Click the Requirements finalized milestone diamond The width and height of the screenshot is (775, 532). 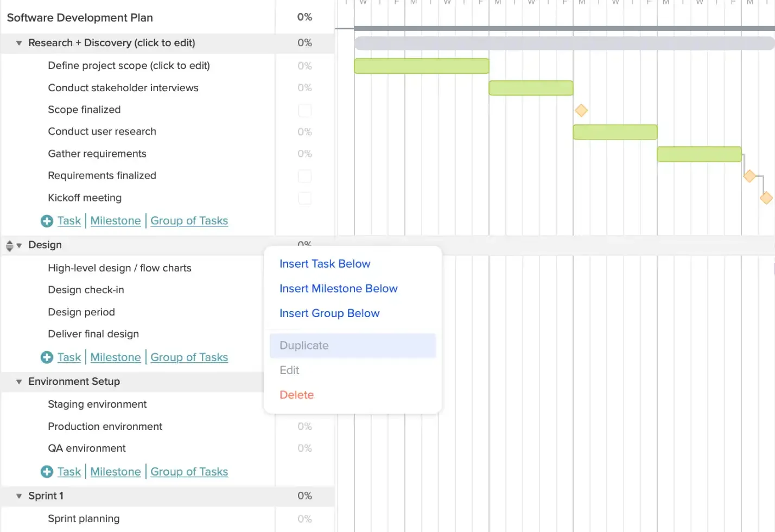(x=749, y=176)
